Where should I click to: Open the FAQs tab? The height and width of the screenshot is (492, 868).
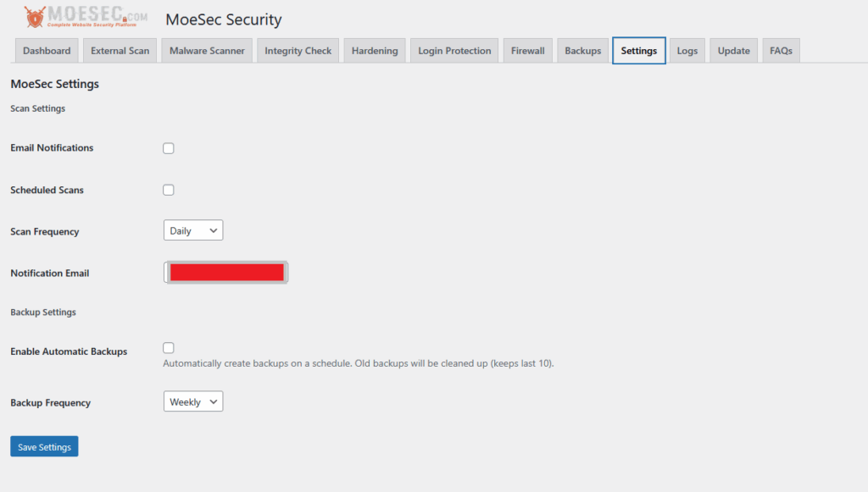point(780,50)
